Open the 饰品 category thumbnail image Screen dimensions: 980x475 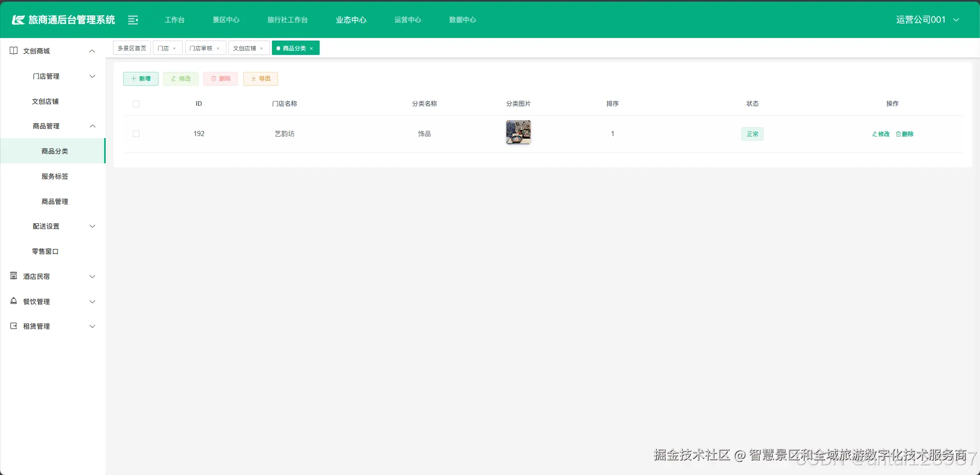point(518,132)
